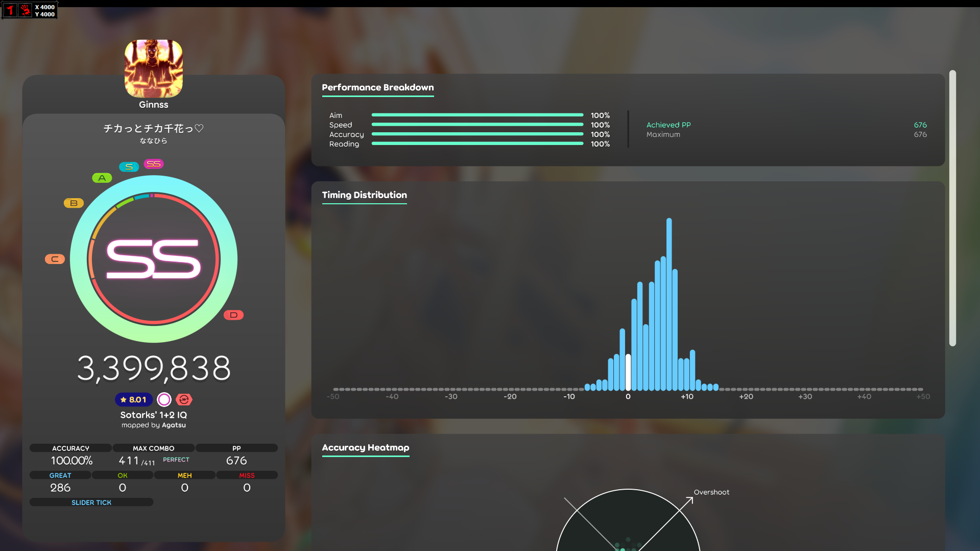Click the teal S grade badge
980x551 pixels.
click(x=129, y=167)
